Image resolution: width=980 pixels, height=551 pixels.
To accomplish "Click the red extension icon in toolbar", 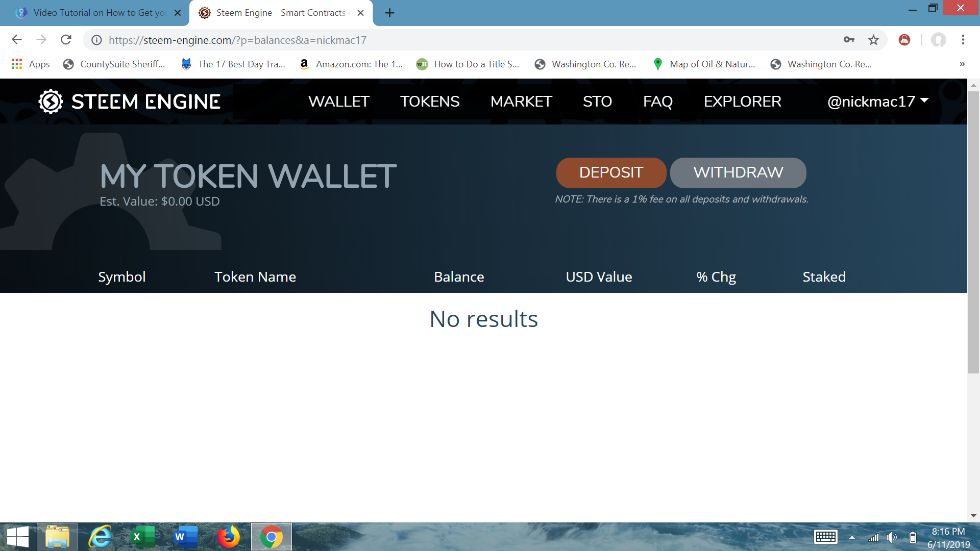I will pyautogui.click(x=904, y=40).
